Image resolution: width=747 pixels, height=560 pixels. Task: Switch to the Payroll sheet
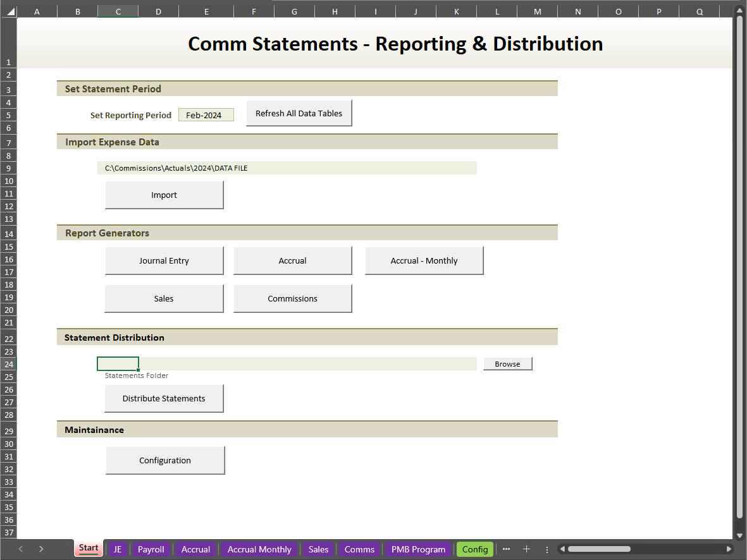click(x=151, y=549)
